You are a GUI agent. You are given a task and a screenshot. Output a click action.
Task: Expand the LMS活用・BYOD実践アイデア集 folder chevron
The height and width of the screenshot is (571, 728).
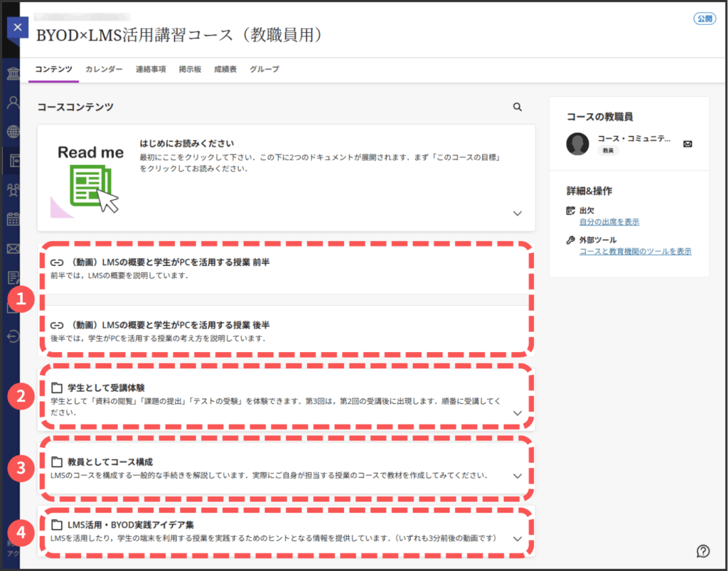518,538
